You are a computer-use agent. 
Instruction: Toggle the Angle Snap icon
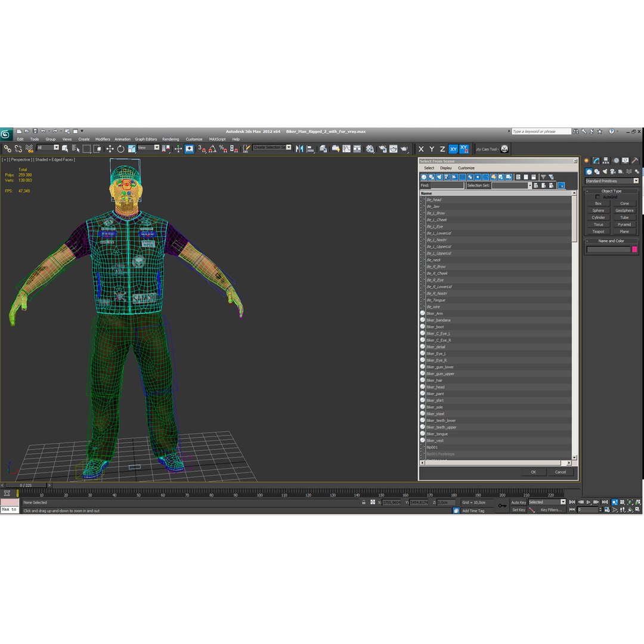(212, 148)
